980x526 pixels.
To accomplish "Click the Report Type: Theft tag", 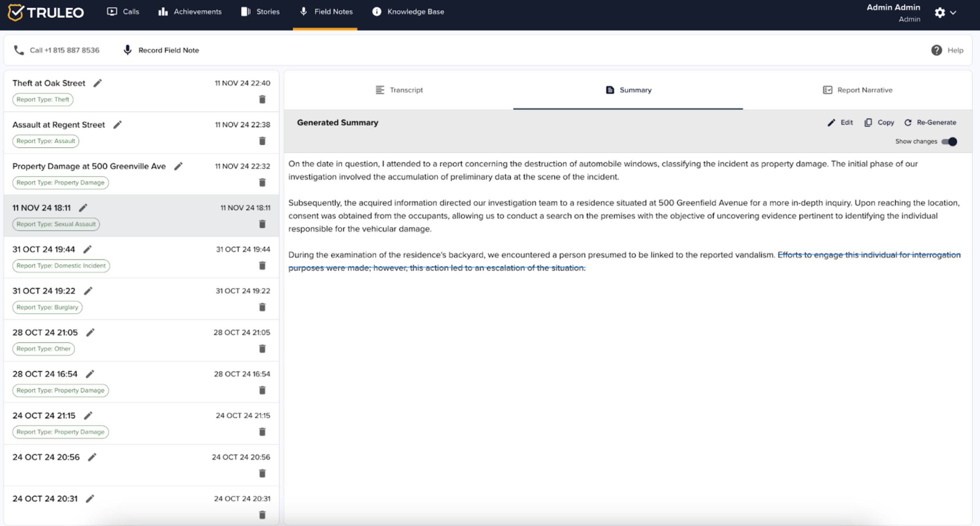I will 43,100.
